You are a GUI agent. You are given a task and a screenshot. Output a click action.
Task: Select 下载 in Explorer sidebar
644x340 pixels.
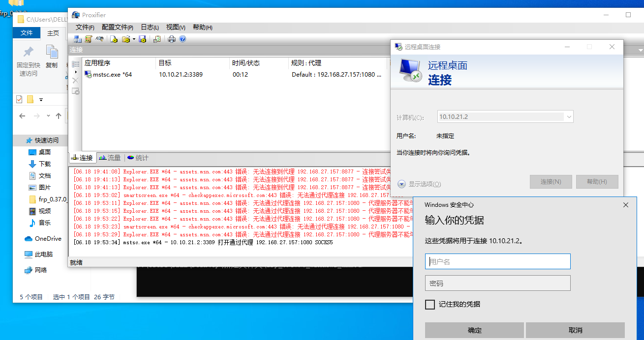click(40, 164)
